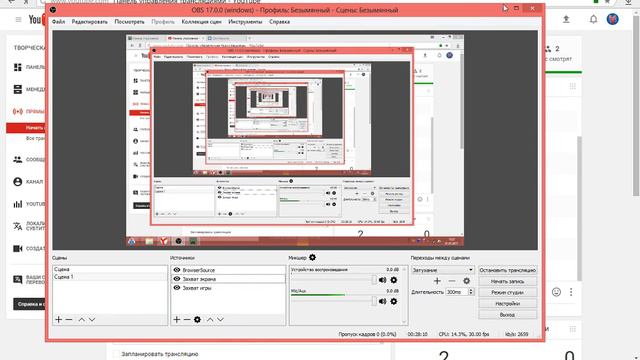The height and width of the screenshot is (360, 640).
Task: Move scene up in the Сцены panel
Action: (x=82, y=320)
